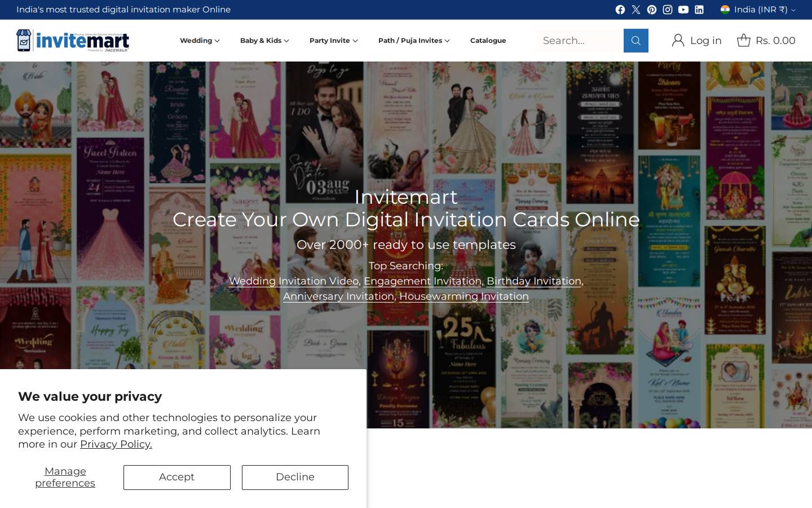
Task: Open the Instagram social icon
Action: click(x=668, y=10)
